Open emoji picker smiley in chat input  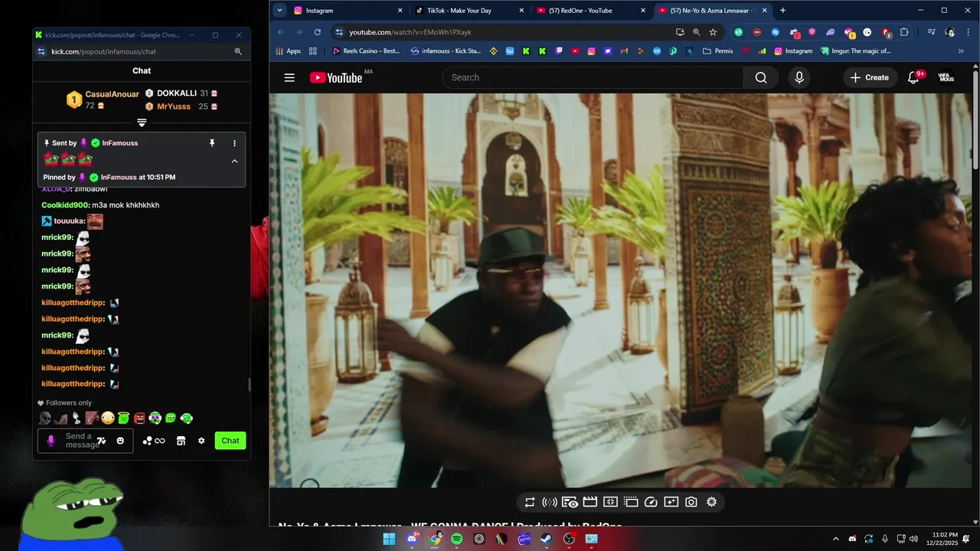[120, 441]
